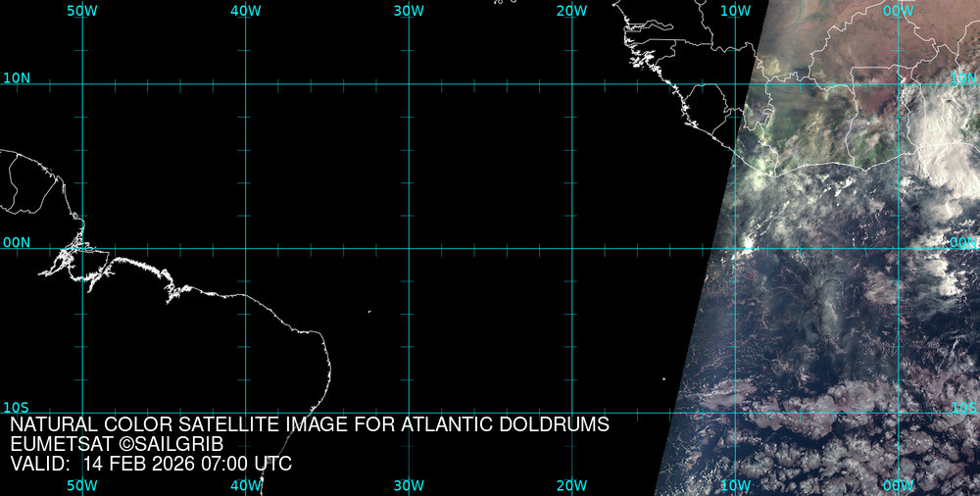Click the 10N latitude label on the right edge
The width and height of the screenshot is (980, 496).
coord(964,77)
